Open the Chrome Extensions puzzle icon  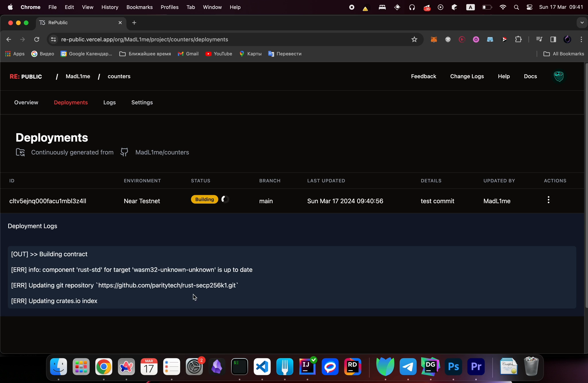point(518,39)
